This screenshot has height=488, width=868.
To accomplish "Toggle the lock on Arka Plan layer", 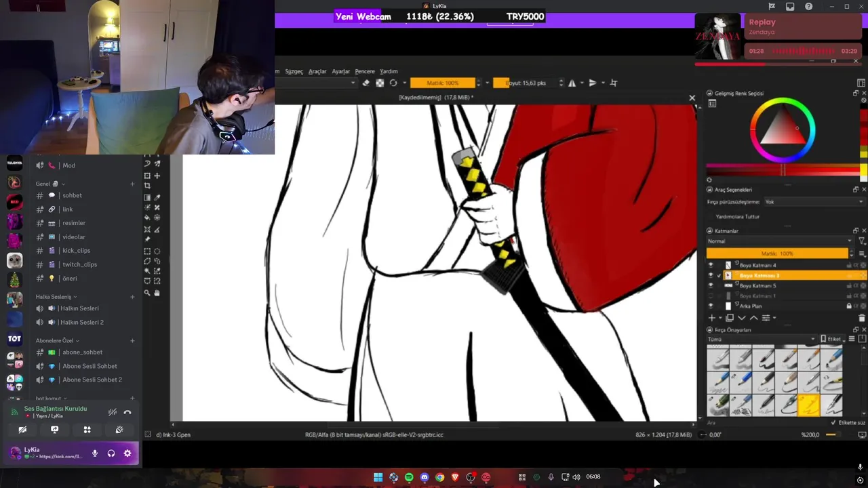I will point(849,306).
